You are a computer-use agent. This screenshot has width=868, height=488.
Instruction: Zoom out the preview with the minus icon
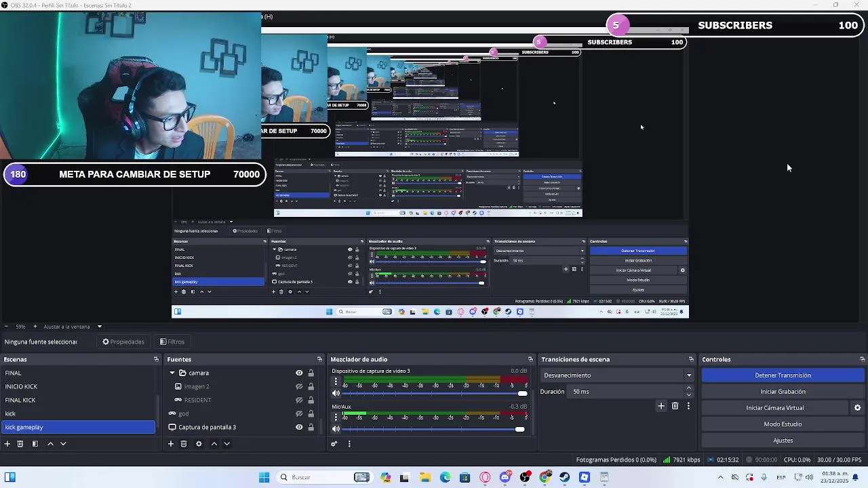(6, 327)
